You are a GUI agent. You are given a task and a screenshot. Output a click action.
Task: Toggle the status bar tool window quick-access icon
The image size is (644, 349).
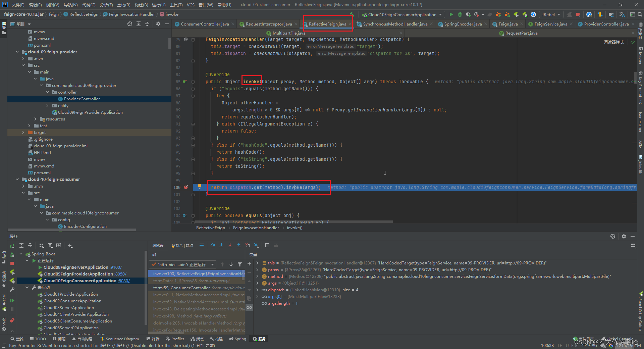tap(4, 346)
